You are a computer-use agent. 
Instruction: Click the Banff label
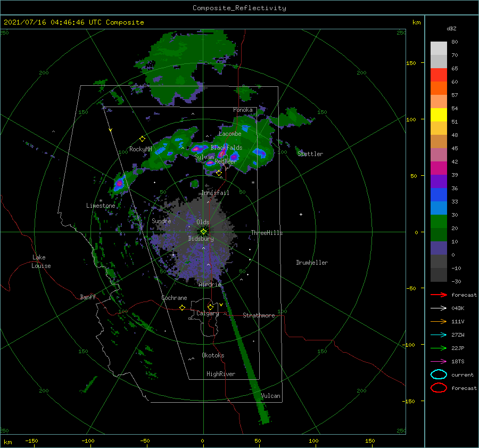coord(88,297)
